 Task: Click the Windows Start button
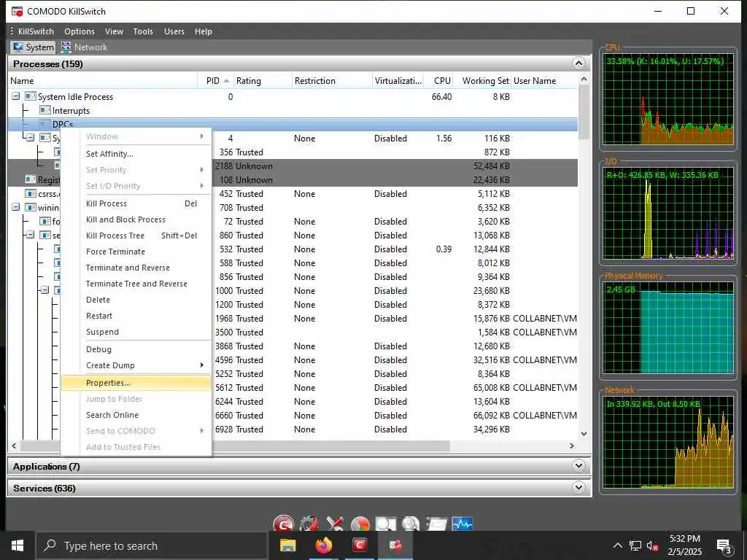[x=18, y=545]
